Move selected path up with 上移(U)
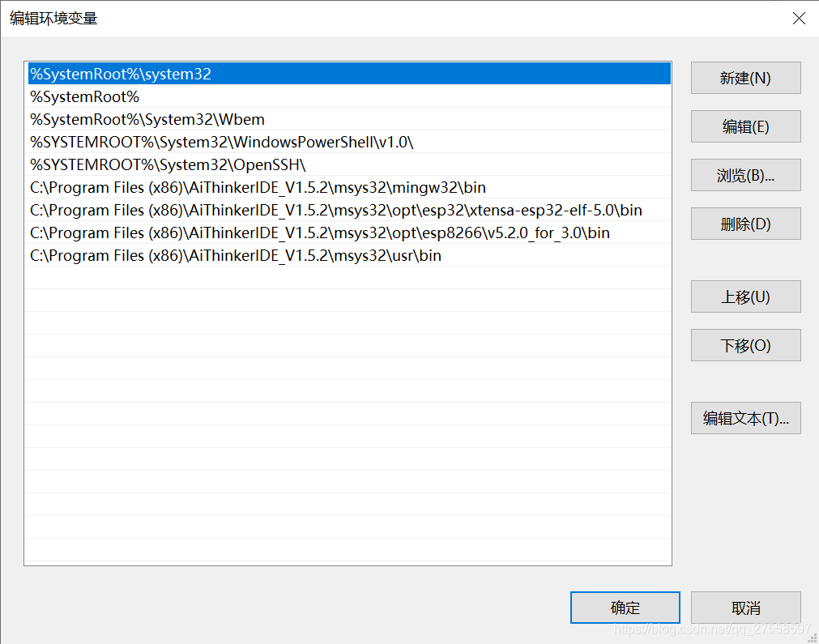Viewport: 819px width, 644px height. (744, 296)
